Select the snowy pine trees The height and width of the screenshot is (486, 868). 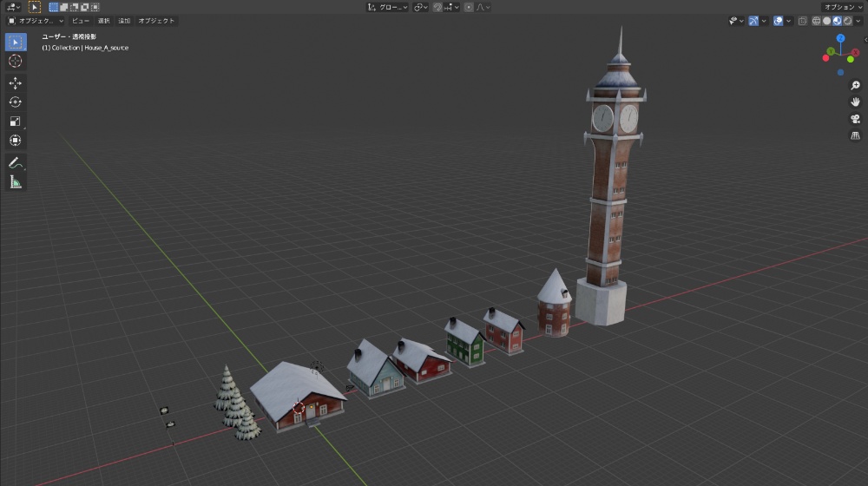(236, 404)
